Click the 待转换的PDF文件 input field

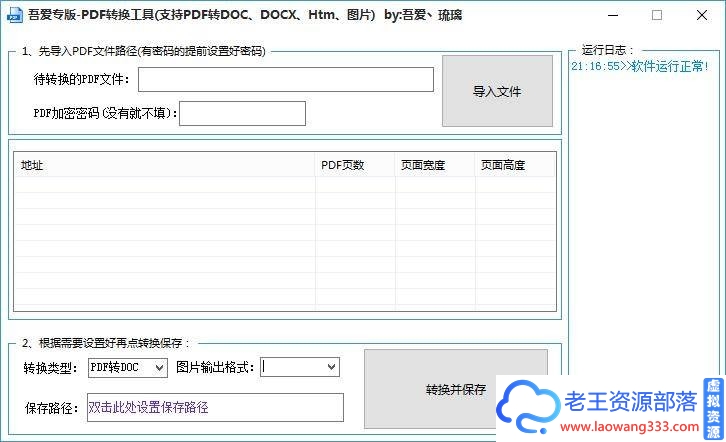coord(285,80)
